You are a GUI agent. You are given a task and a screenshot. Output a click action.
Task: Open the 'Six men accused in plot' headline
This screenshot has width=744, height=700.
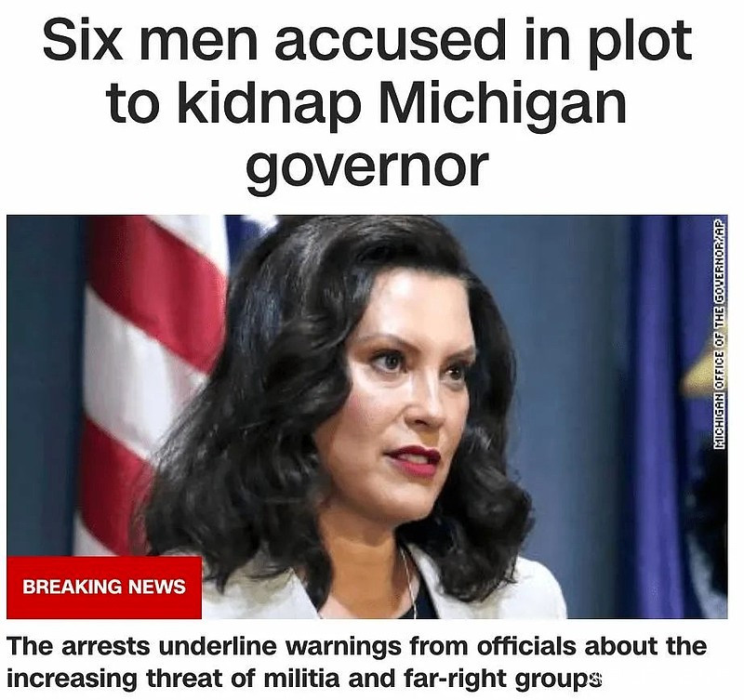pyautogui.click(x=367, y=104)
